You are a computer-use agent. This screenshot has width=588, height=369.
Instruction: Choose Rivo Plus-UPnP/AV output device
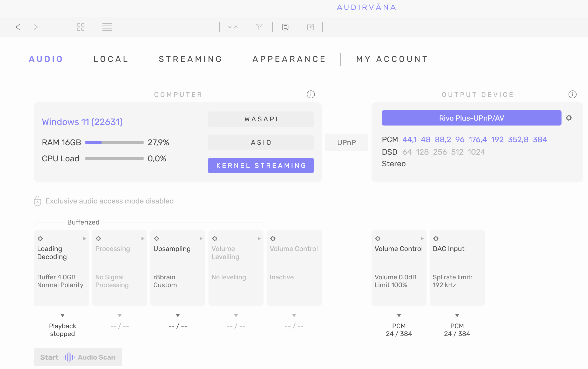pos(471,118)
